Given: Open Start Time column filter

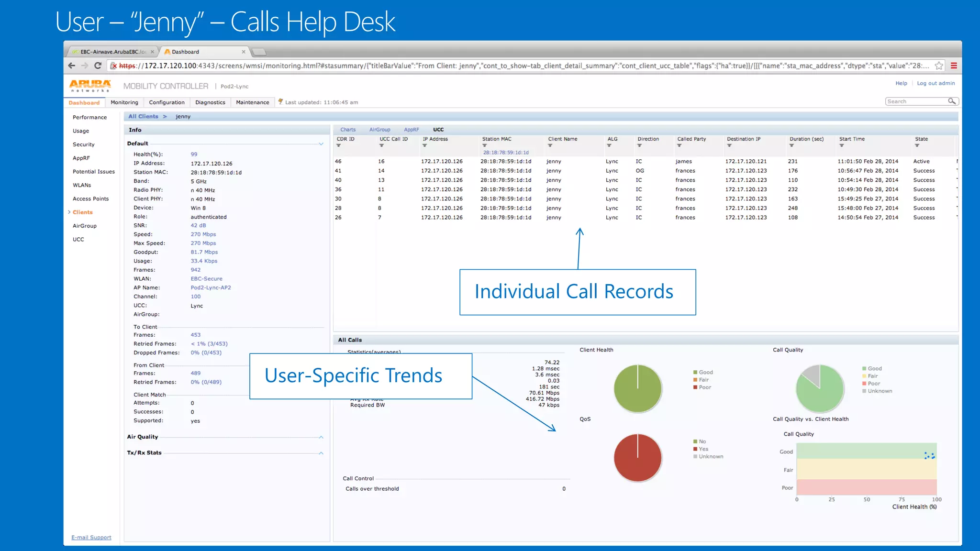Looking at the screenshot, I should click(x=841, y=145).
